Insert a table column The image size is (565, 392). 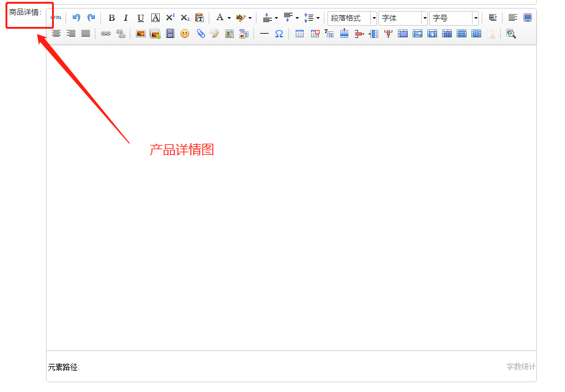pyautogui.click(x=373, y=34)
